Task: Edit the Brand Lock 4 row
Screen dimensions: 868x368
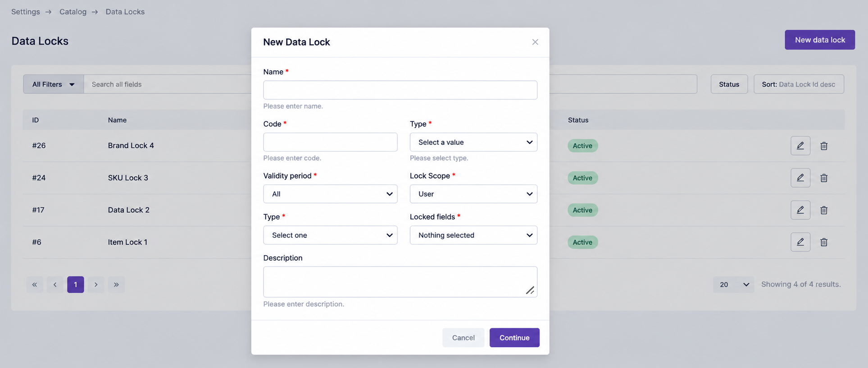Action: (800, 146)
